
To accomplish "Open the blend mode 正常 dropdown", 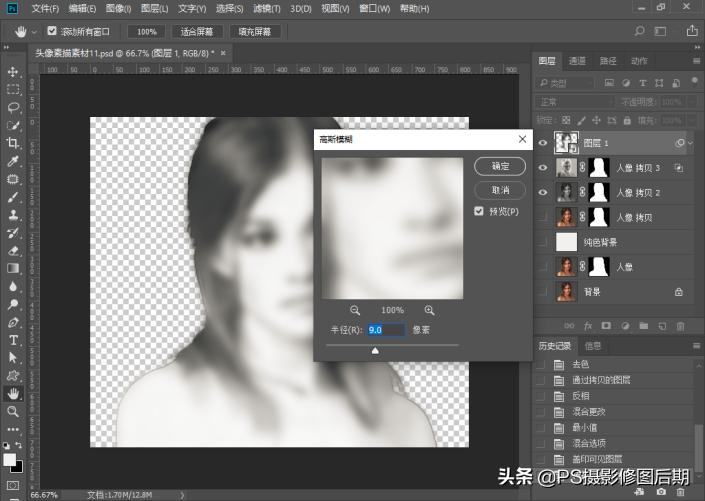I will click(x=574, y=102).
